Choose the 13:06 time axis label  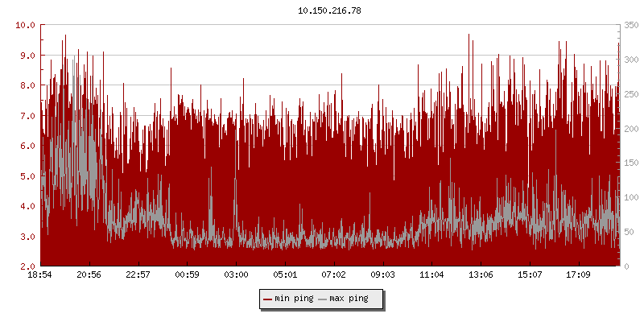click(x=481, y=275)
